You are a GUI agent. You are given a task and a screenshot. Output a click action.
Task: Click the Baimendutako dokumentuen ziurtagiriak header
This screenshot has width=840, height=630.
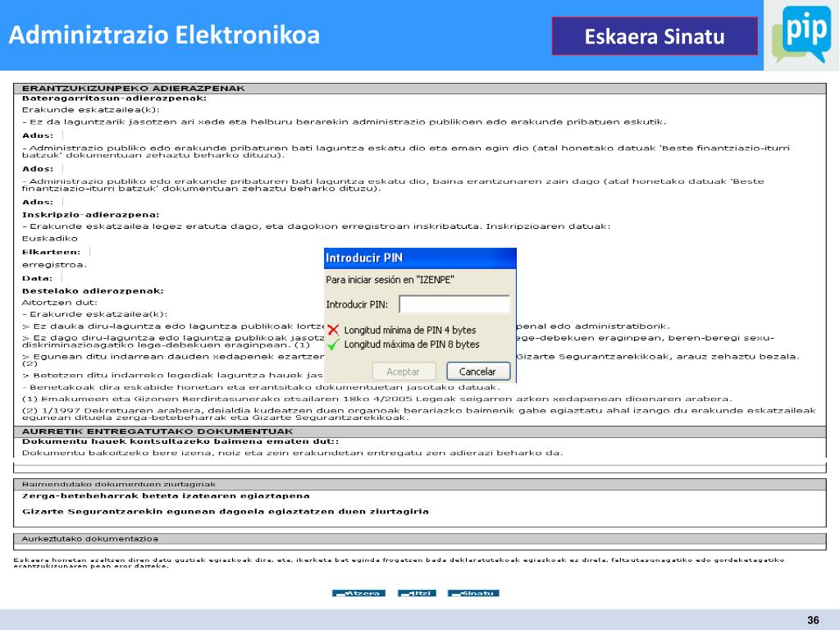pos(419,484)
